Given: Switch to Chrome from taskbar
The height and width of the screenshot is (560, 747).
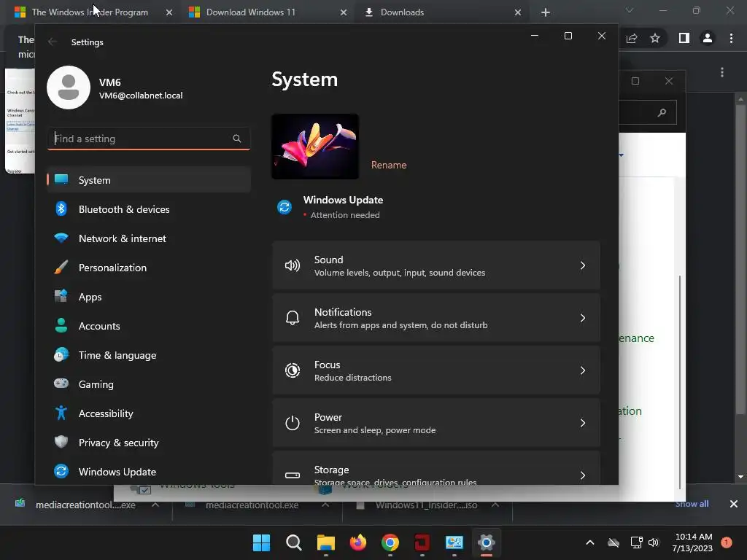Looking at the screenshot, I should [390, 542].
